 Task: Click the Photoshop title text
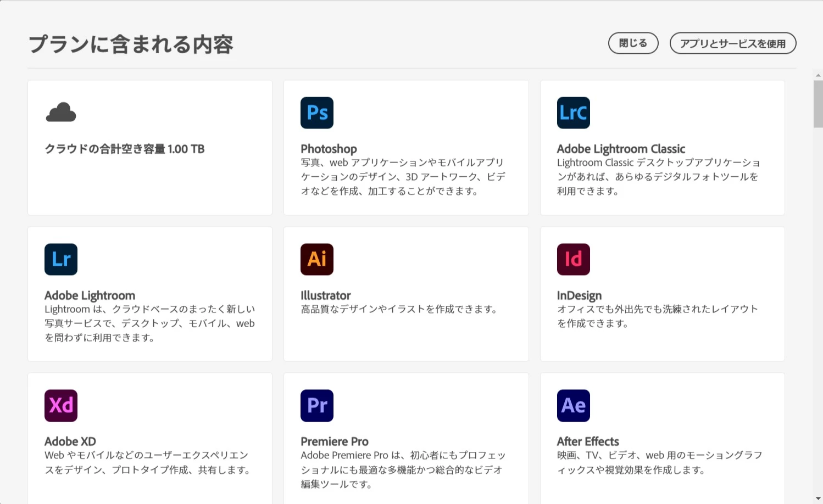(329, 149)
